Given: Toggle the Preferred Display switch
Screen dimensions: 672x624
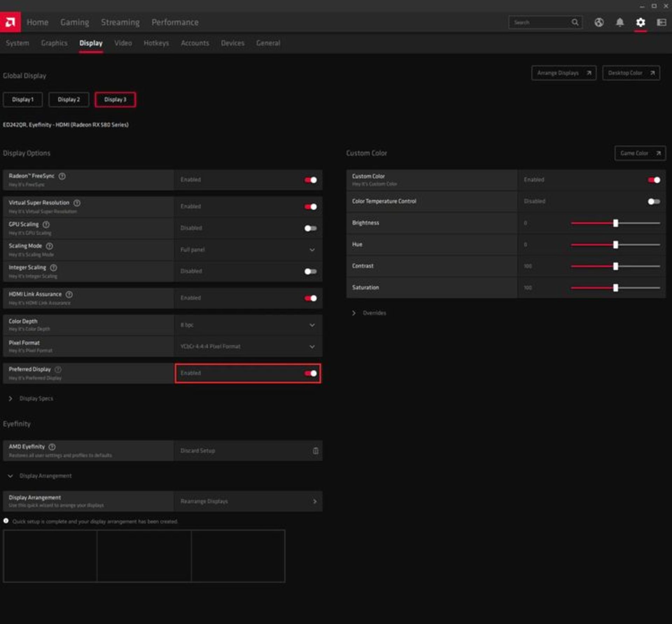Looking at the screenshot, I should click(x=310, y=373).
